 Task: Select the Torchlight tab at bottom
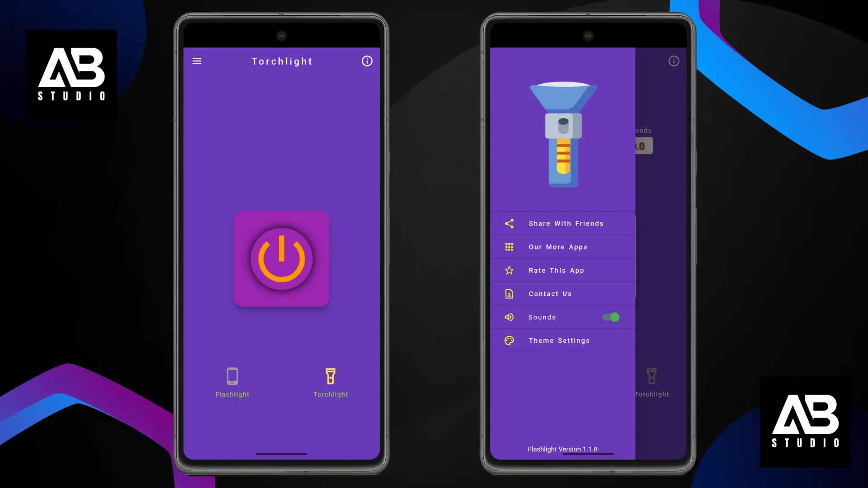[x=331, y=383]
